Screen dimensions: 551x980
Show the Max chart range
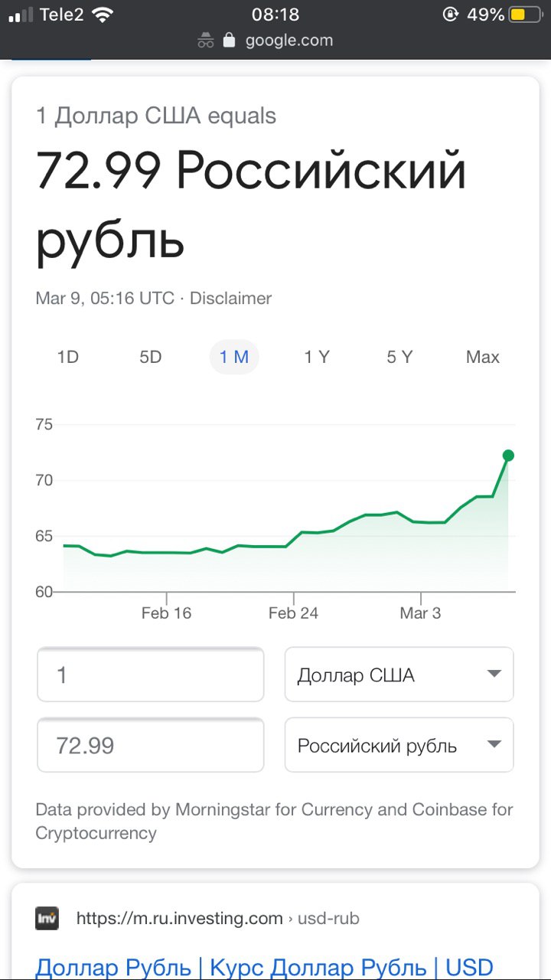(483, 357)
